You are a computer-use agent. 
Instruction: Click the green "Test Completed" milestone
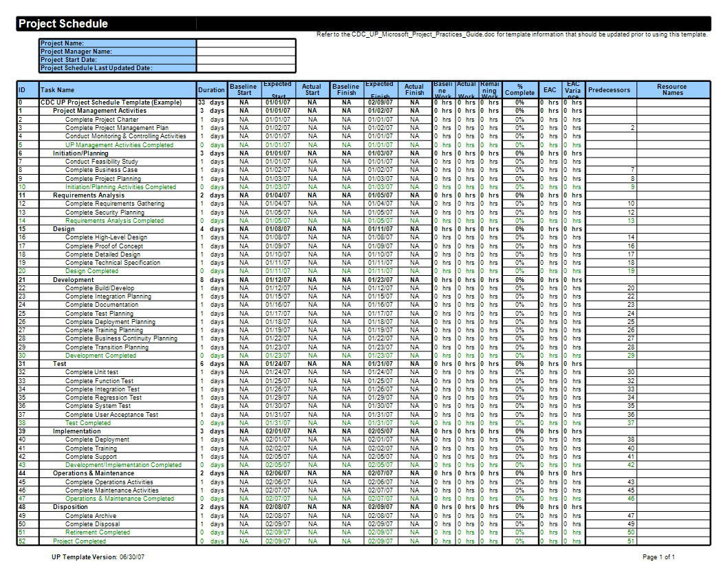point(88,423)
